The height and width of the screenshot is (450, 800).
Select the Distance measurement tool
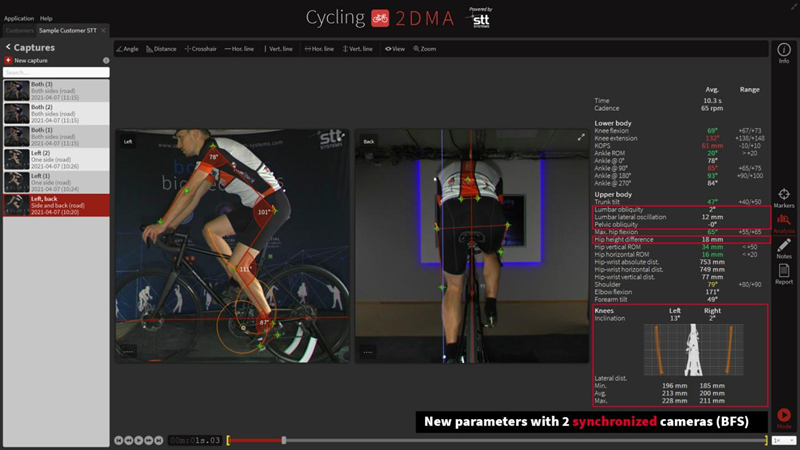[x=161, y=48]
